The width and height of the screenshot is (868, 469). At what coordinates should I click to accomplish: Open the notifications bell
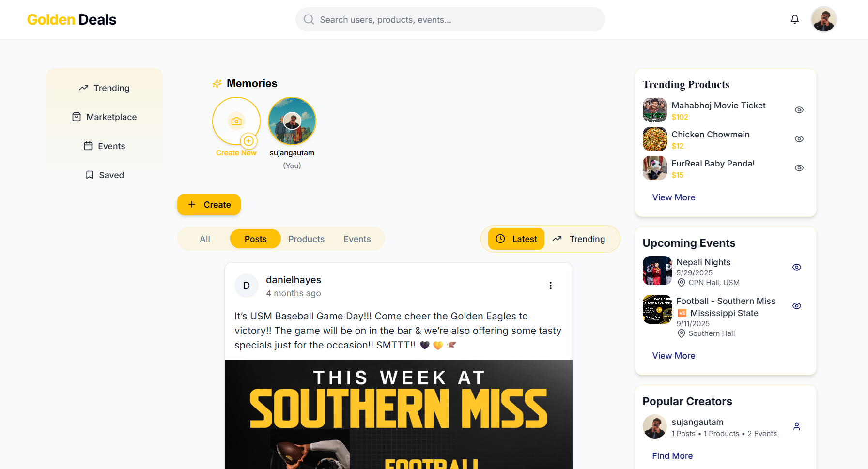point(795,19)
